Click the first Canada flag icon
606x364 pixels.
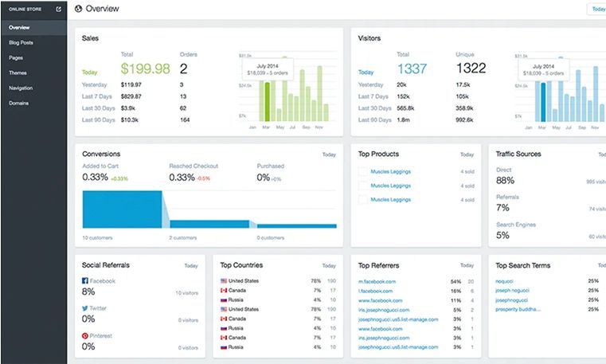224,290
